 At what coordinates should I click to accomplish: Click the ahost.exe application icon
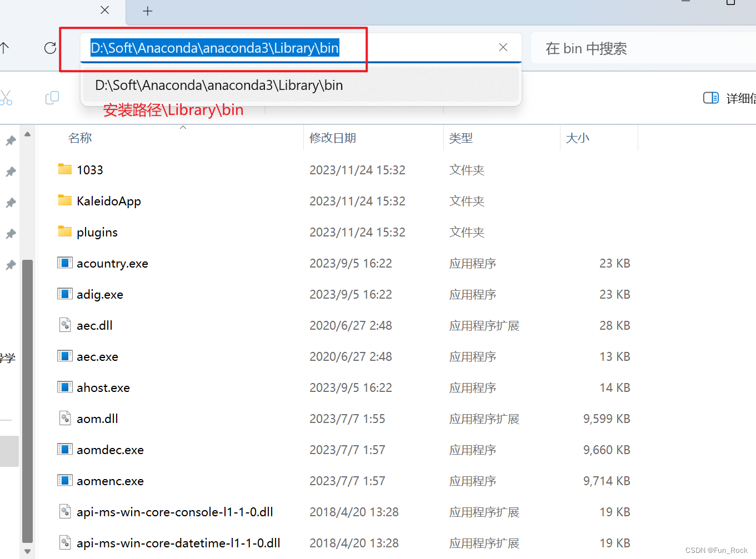pyautogui.click(x=65, y=387)
